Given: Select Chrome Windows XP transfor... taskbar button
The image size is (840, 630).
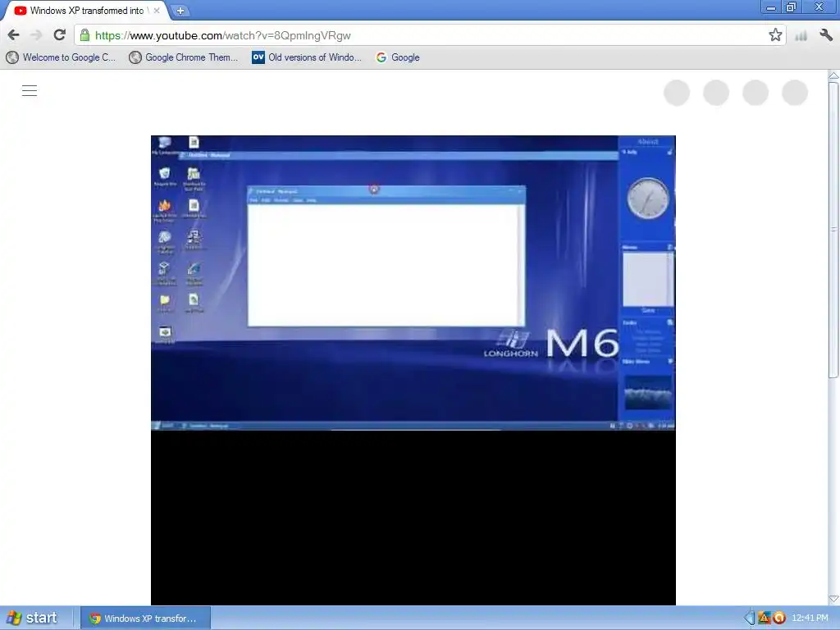Looking at the screenshot, I should coord(145,619).
